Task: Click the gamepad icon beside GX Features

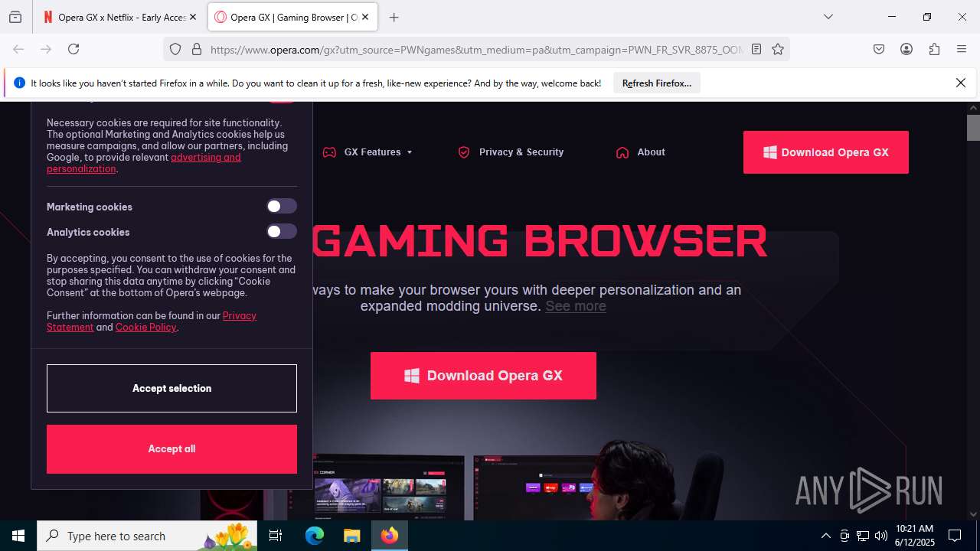Action: click(x=329, y=152)
